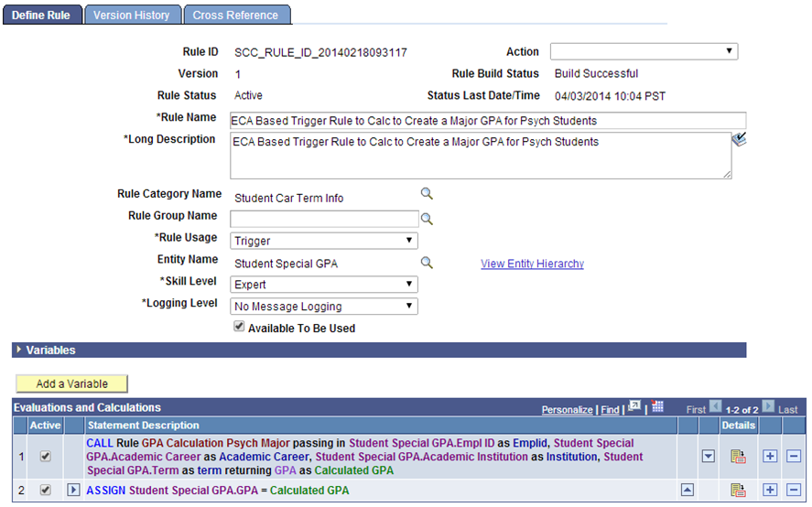Go to next rows arrow icon
Screen dimensions: 812x507
[768, 406]
